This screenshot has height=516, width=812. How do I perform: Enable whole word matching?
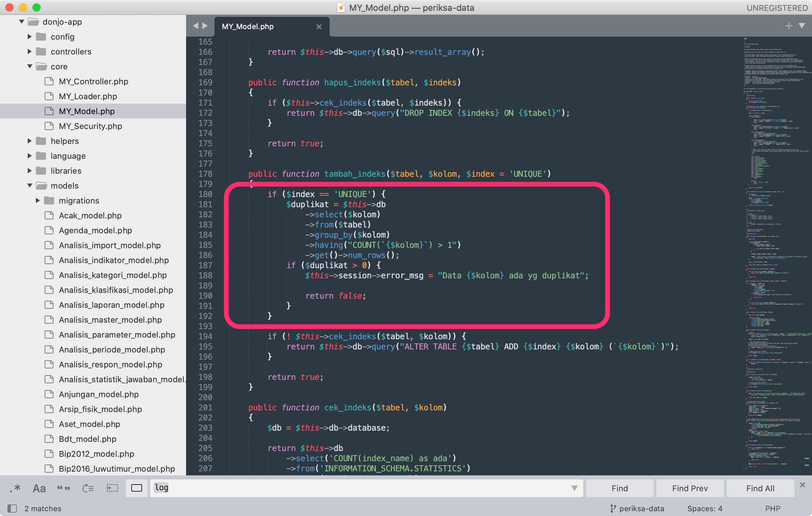tap(63, 488)
